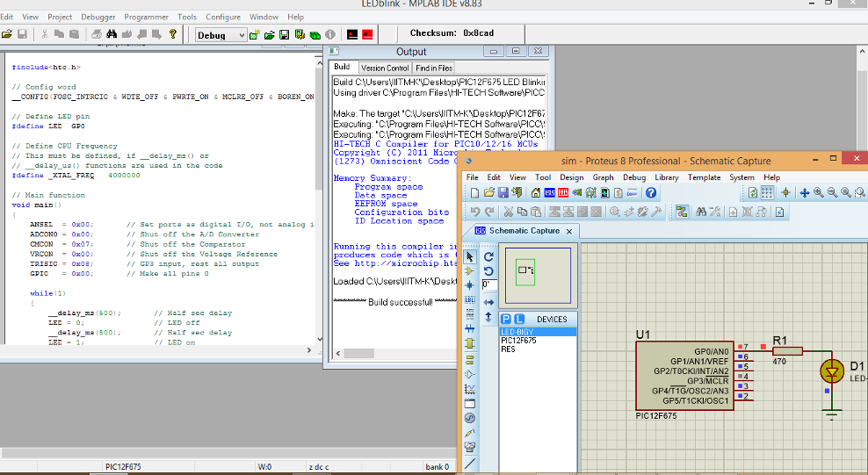Image resolution: width=868 pixels, height=475 pixels.
Task: Click P pick devices button
Action: tap(506, 319)
